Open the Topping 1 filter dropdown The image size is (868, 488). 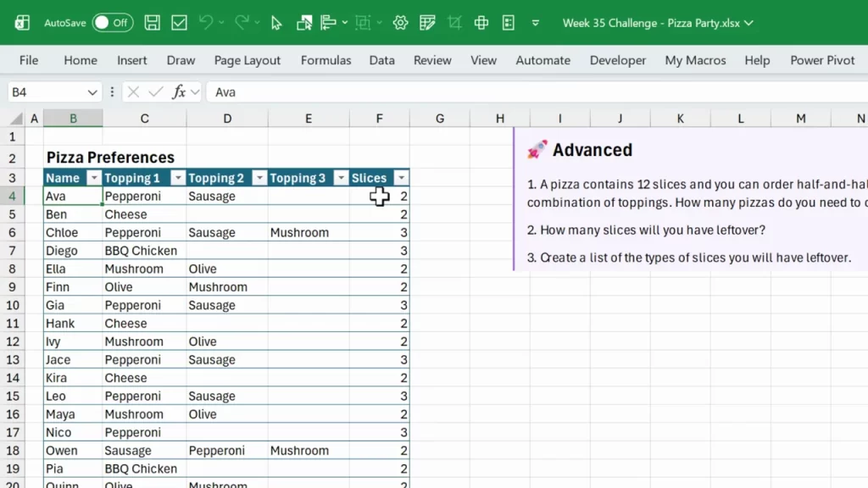pos(178,178)
